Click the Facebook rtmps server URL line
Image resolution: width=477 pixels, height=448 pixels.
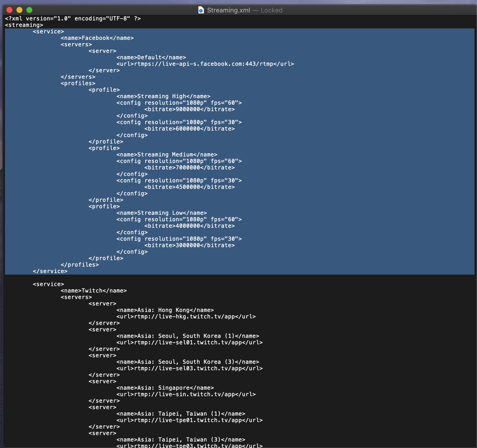pos(205,64)
